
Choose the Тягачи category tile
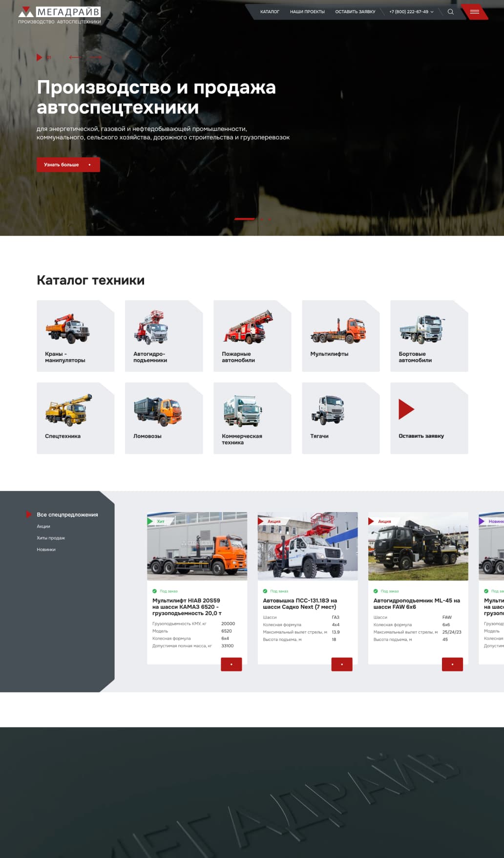(x=340, y=418)
